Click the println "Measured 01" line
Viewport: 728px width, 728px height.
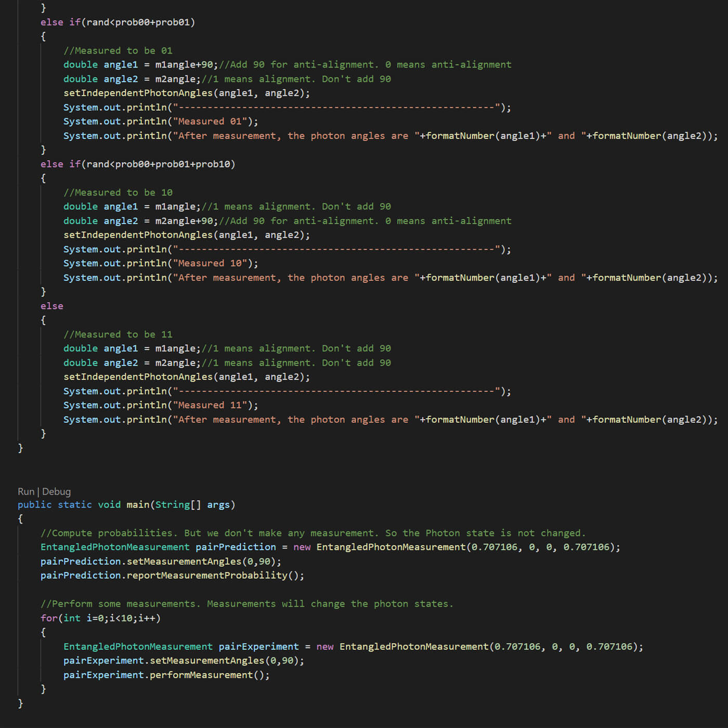coord(161,121)
